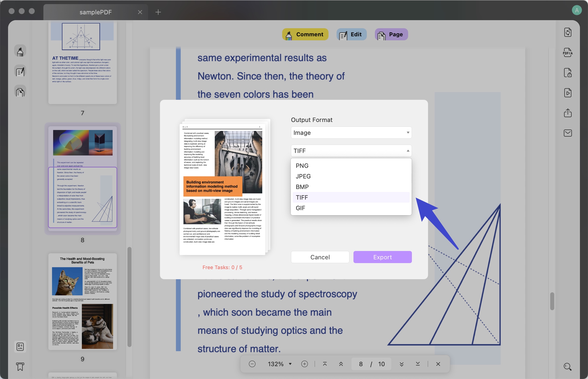Switch to Edit mode
This screenshot has height=379, width=588.
pyautogui.click(x=351, y=34)
